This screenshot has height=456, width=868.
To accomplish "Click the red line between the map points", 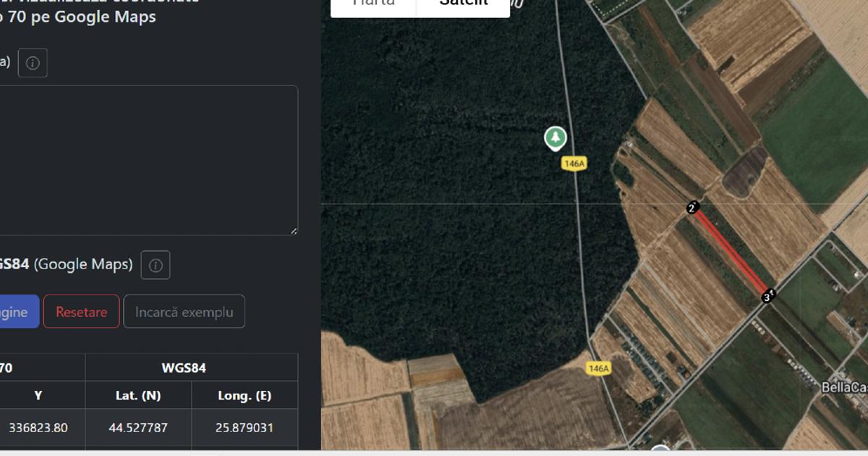I will [731, 253].
